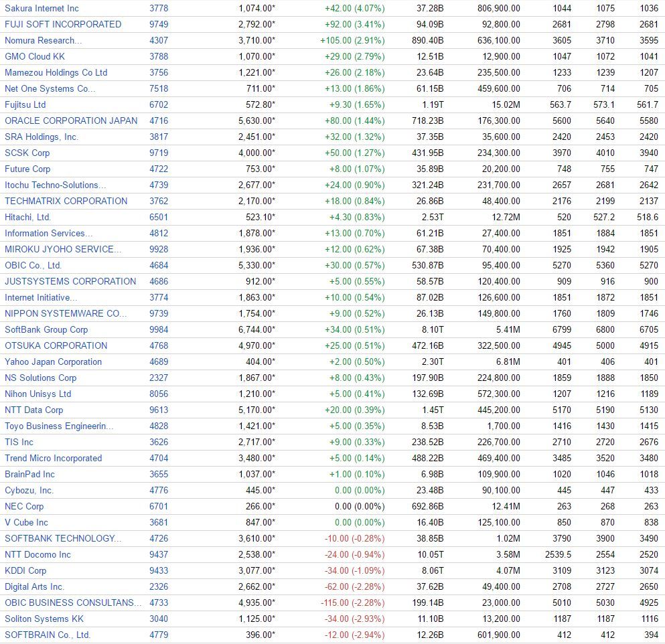
Task: Click change -12.00 (-2.94%)
Action: coord(354,637)
